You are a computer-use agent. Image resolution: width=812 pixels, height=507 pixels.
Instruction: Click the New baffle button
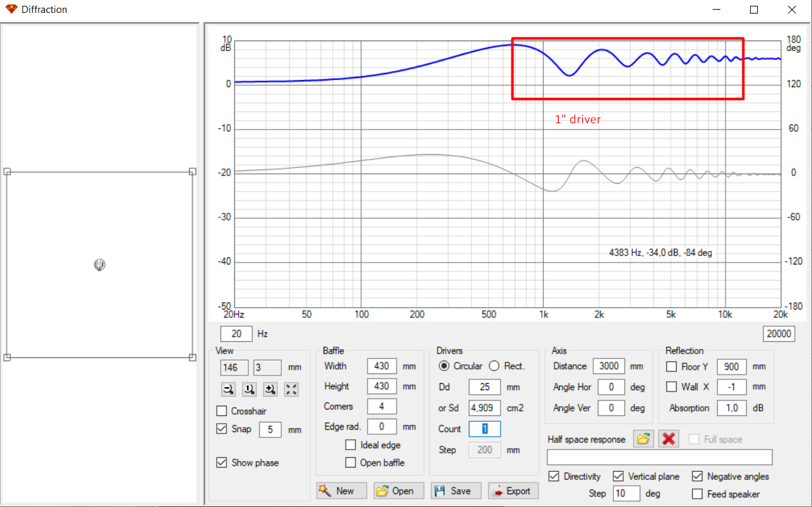click(341, 491)
